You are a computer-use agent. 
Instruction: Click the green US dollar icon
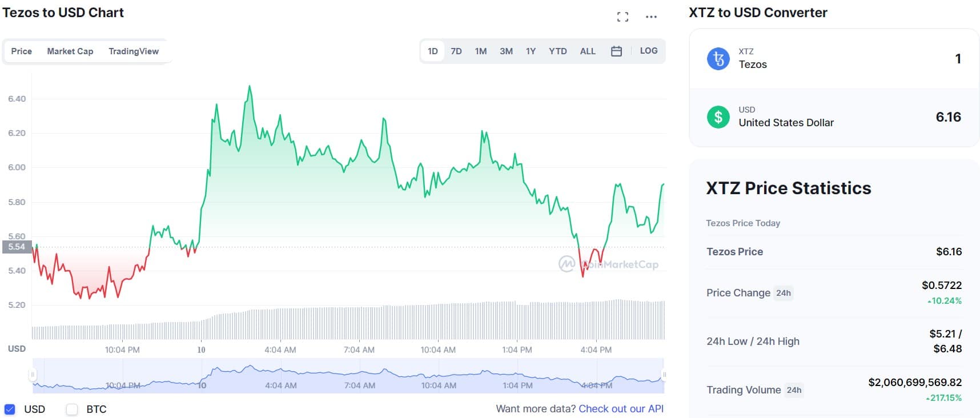[718, 117]
